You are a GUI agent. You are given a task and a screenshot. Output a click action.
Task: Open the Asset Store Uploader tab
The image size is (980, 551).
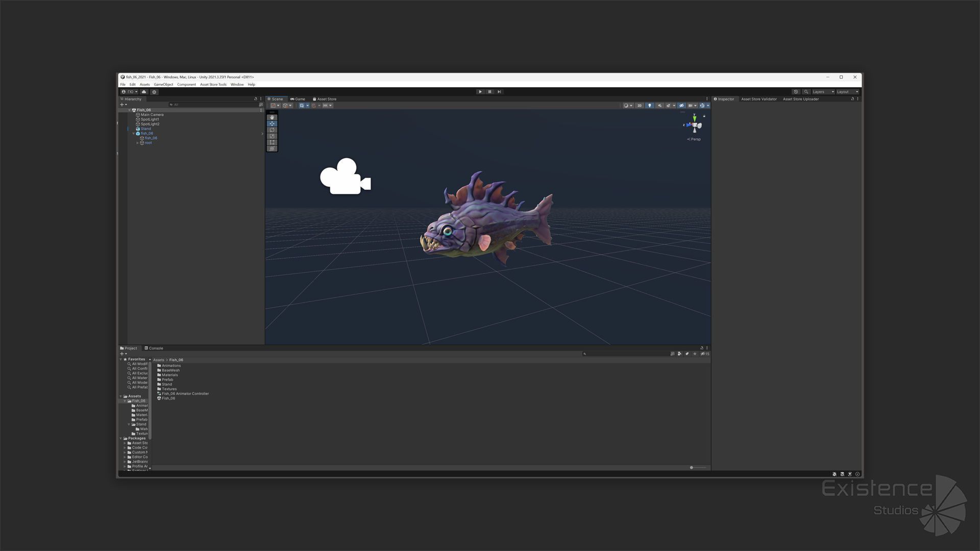click(x=800, y=99)
